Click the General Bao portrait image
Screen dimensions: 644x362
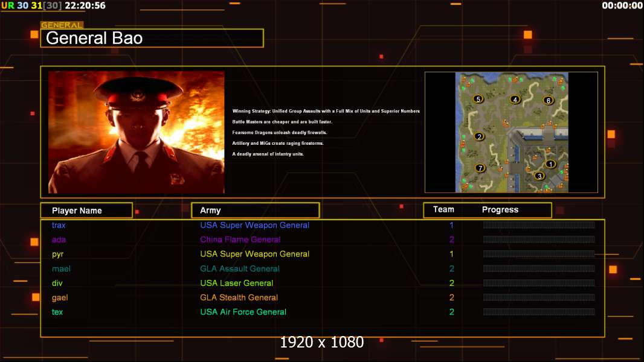(137, 132)
